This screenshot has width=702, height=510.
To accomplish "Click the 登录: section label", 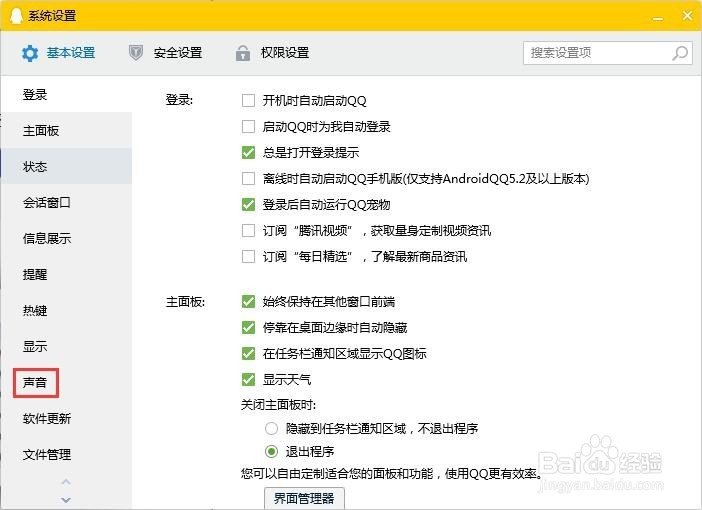I will click(179, 99).
